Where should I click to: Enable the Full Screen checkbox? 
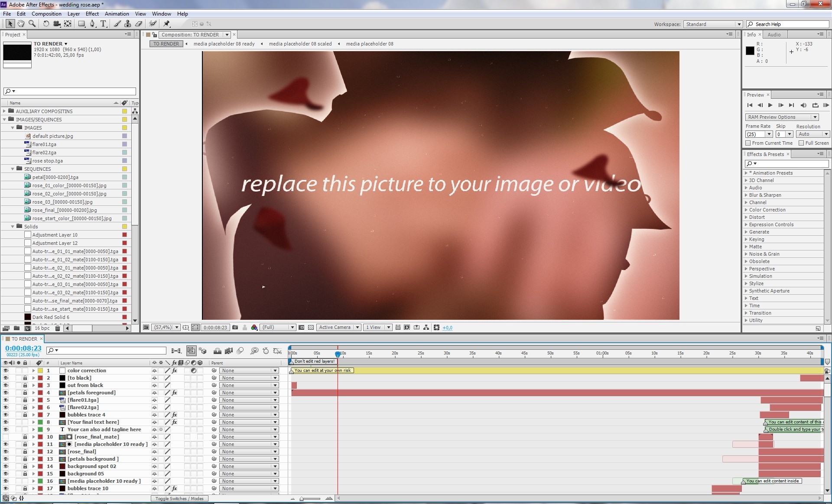[801, 143]
